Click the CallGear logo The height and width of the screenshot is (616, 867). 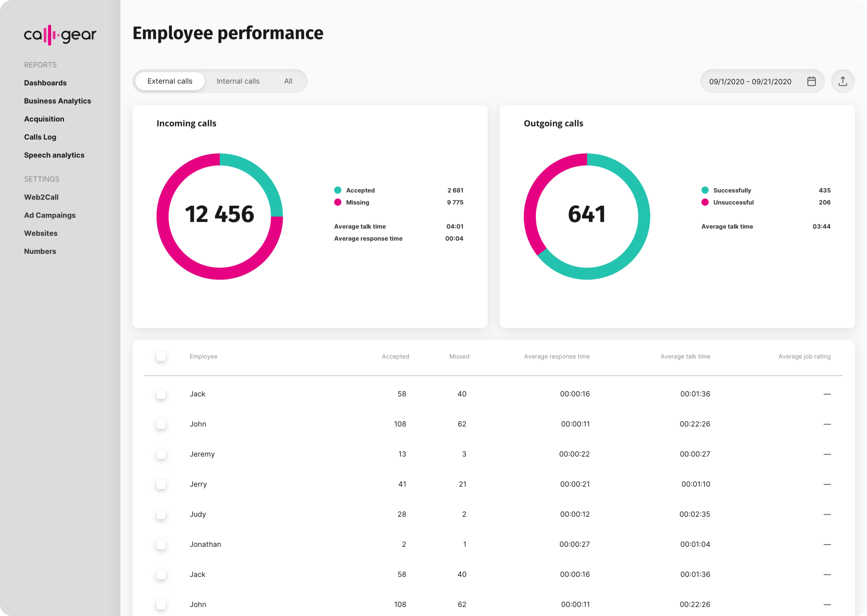[x=60, y=35]
